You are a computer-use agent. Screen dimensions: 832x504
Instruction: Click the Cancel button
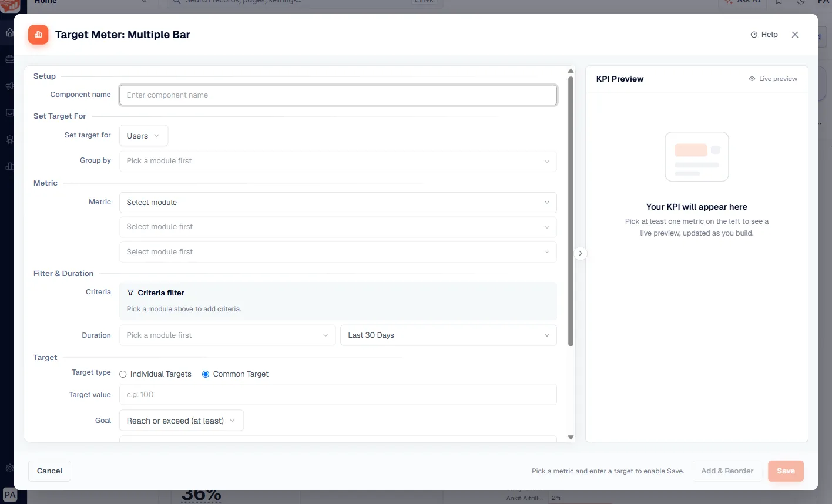tap(49, 471)
